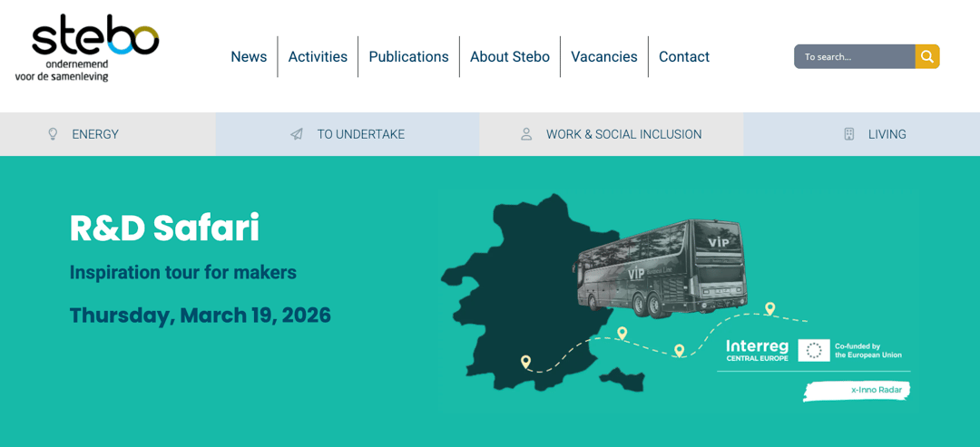Click the rightmost map pin near the bus
This screenshot has height=447, width=980.
pyautogui.click(x=769, y=308)
